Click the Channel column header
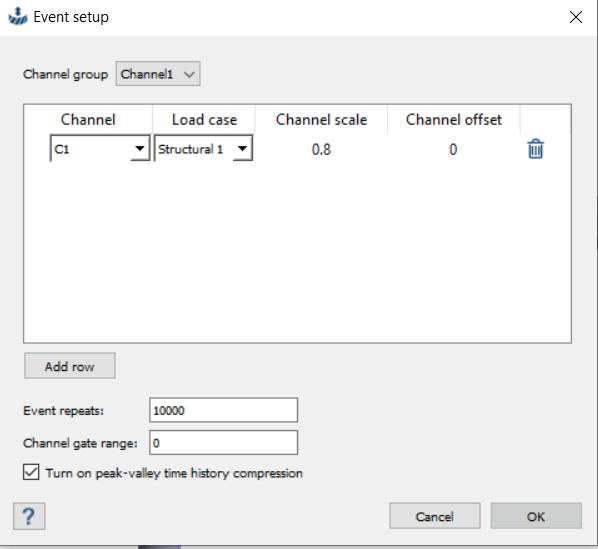 pos(88,119)
